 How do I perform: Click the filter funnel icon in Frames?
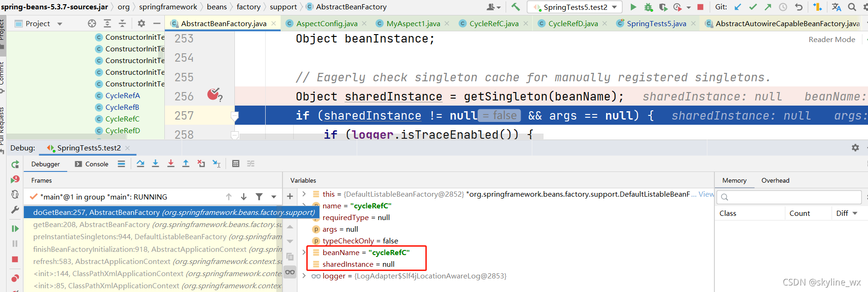point(259,197)
